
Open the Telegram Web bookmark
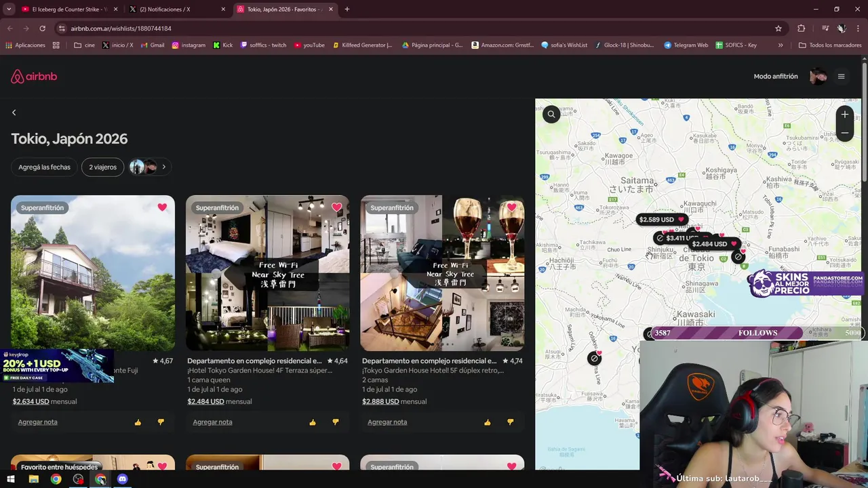[x=686, y=45]
